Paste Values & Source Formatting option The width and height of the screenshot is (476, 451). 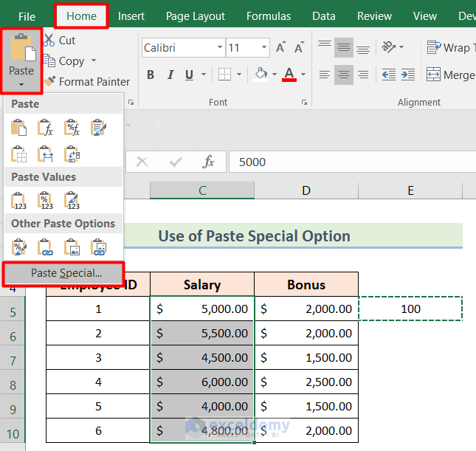click(72, 200)
